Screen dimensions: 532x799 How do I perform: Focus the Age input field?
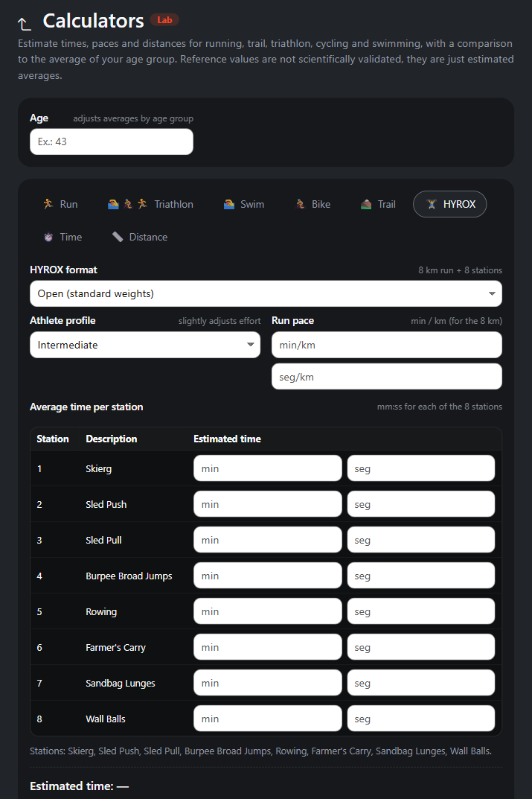[x=112, y=141]
